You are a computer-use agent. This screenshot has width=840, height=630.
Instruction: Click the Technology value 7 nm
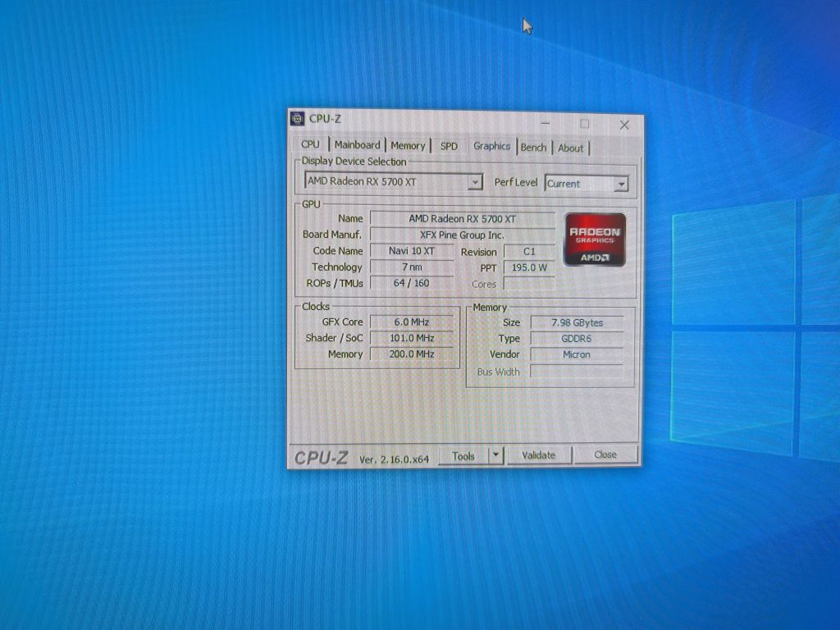[412, 267]
